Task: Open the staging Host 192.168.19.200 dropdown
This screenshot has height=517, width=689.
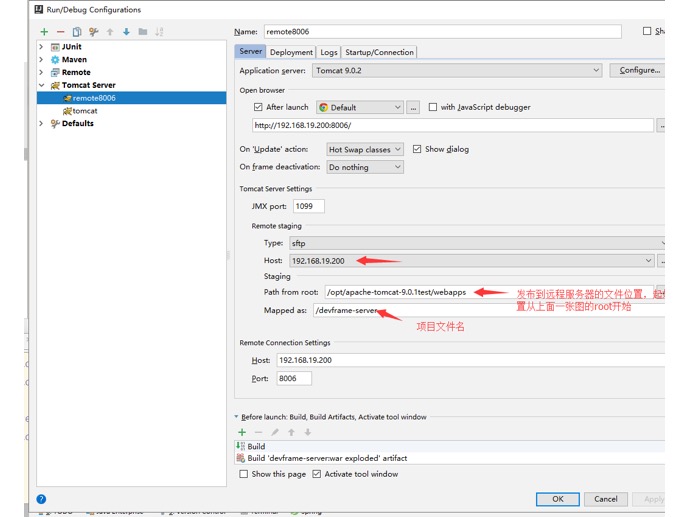Action: [472, 260]
